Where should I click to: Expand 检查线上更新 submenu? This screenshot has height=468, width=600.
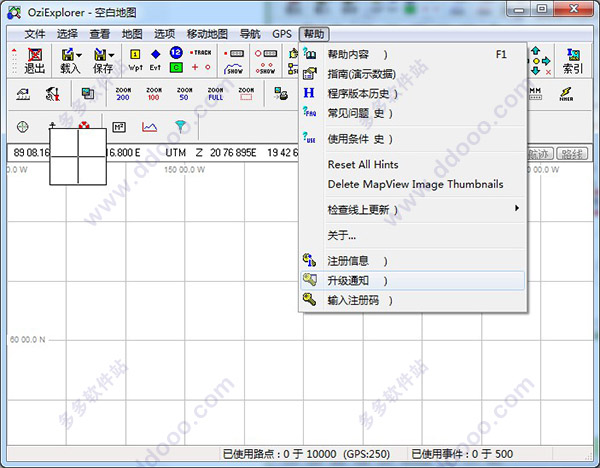[x=412, y=210]
